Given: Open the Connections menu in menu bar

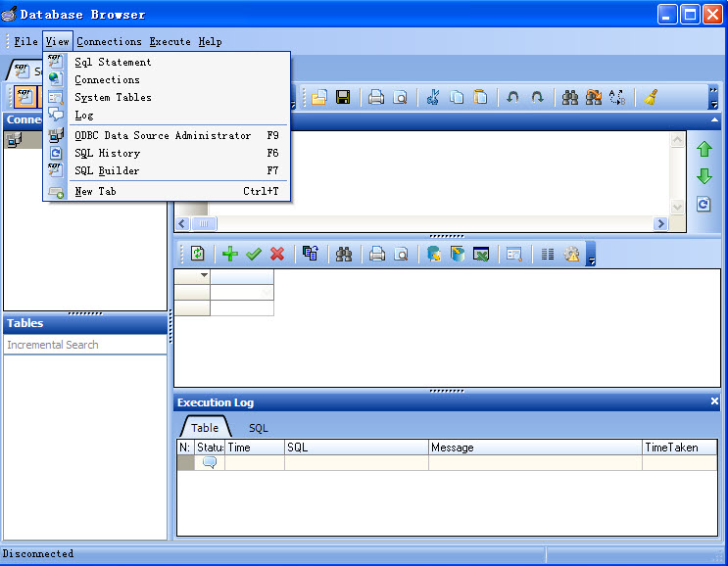Looking at the screenshot, I should [109, 41].
